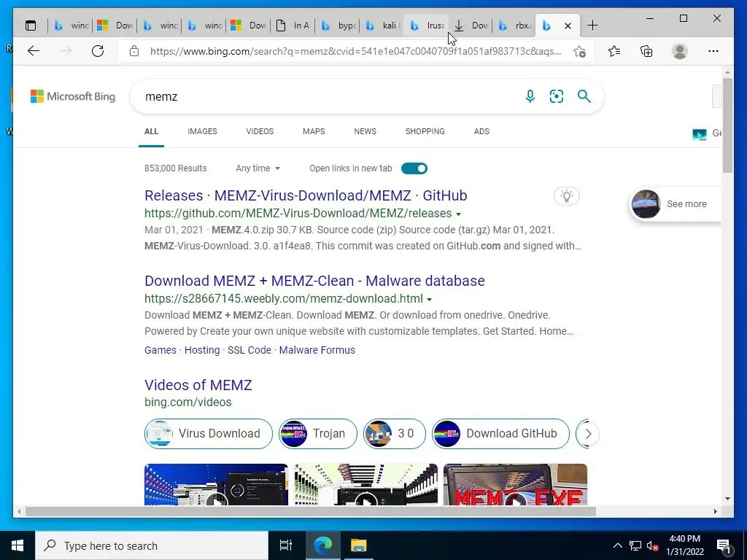
Task: Open network status tray icon
Action: click(635, 545)
